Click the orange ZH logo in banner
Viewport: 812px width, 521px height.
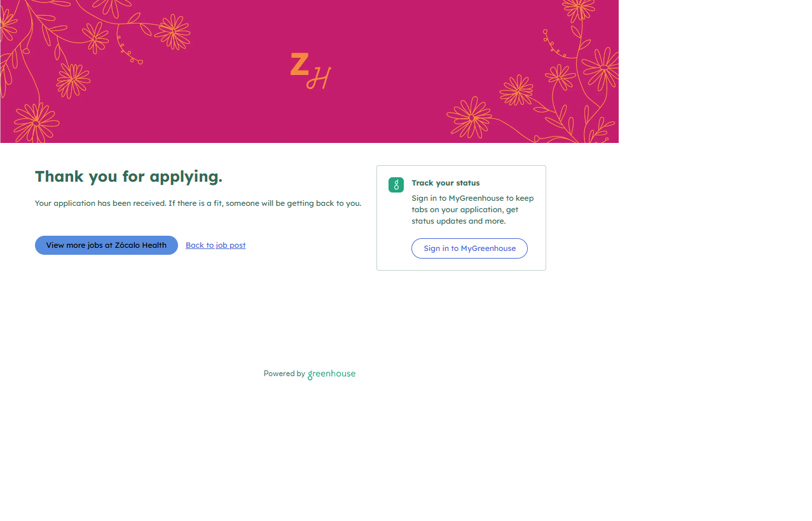pos(310,71)
